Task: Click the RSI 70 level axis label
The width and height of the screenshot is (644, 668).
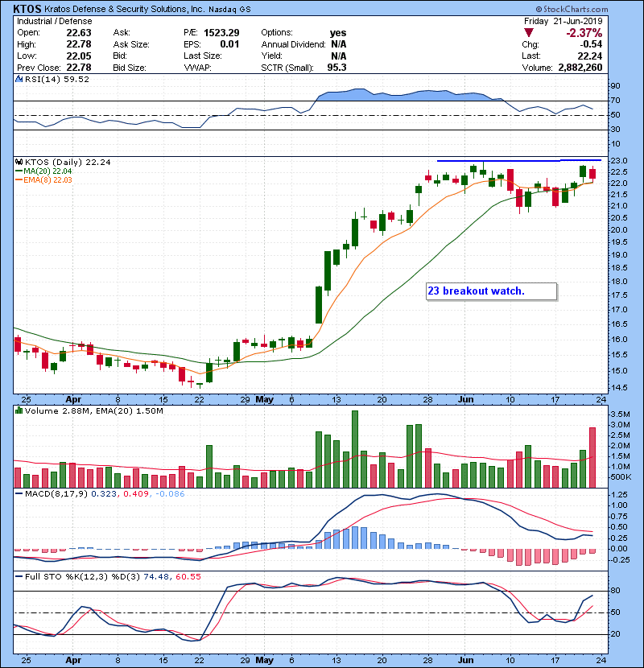Action: click(616, 101)
